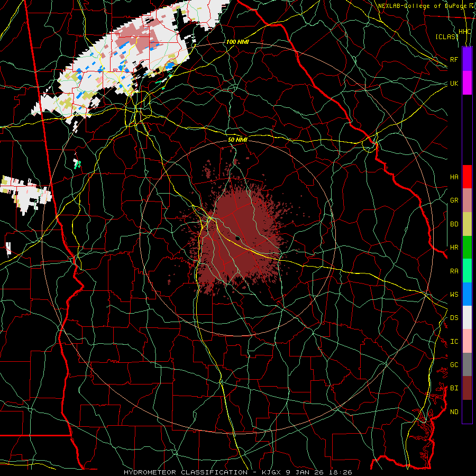Click the HYDROMETEOR CLASSIFICATION title text
Viewport: 476px width, 476px height.
[186, 472]
